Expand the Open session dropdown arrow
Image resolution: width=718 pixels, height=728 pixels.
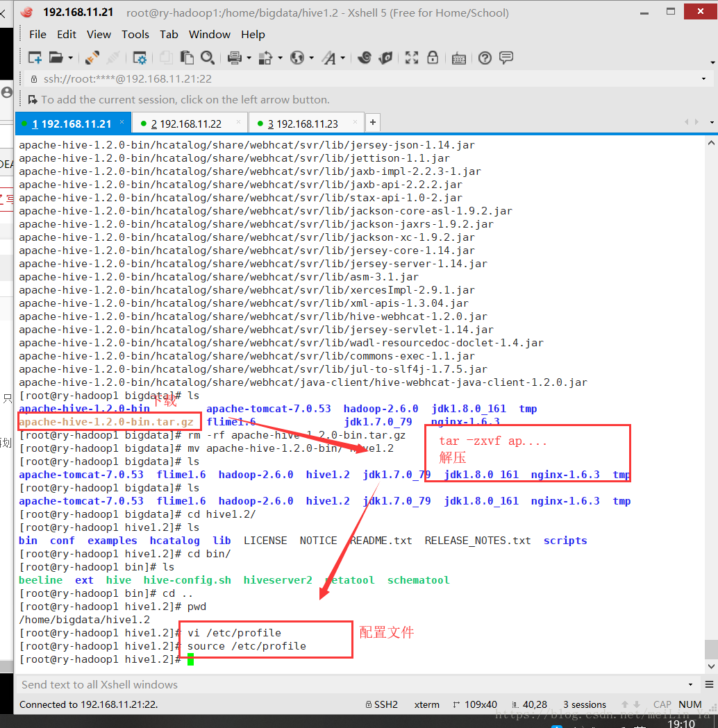71,58
